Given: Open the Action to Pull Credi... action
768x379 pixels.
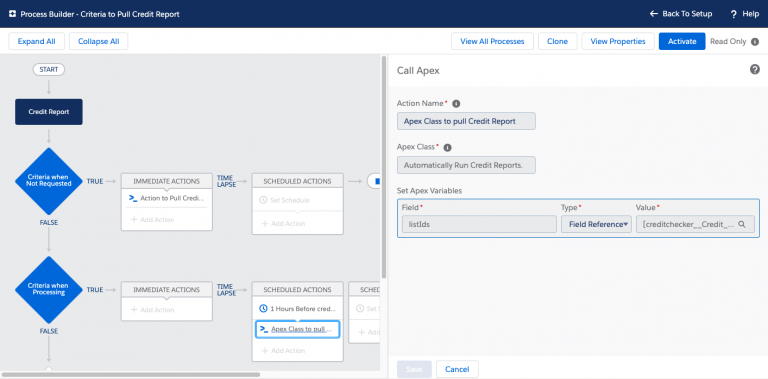Looking at the screenshot, I should click(167, 198).
